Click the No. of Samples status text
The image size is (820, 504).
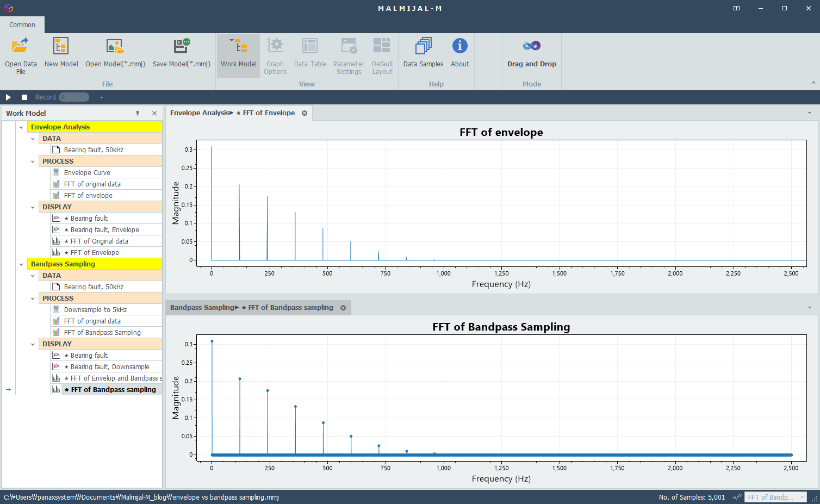(692, 497)
